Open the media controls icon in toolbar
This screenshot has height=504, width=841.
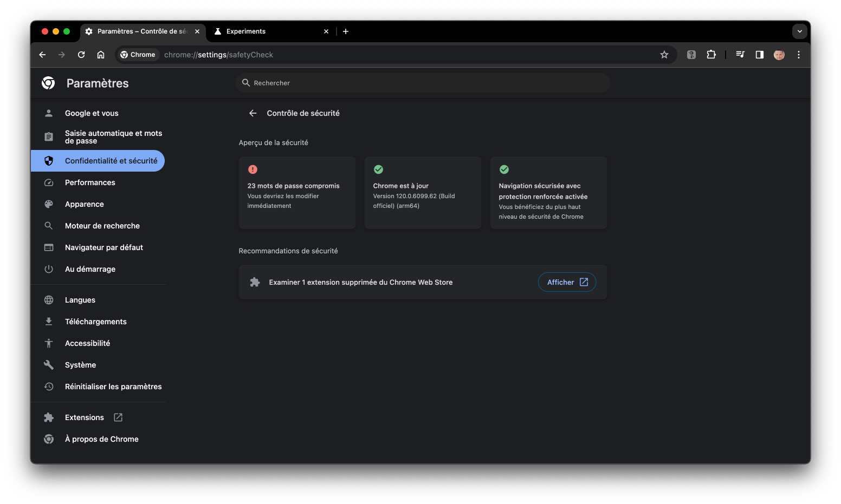coord(740,55)
